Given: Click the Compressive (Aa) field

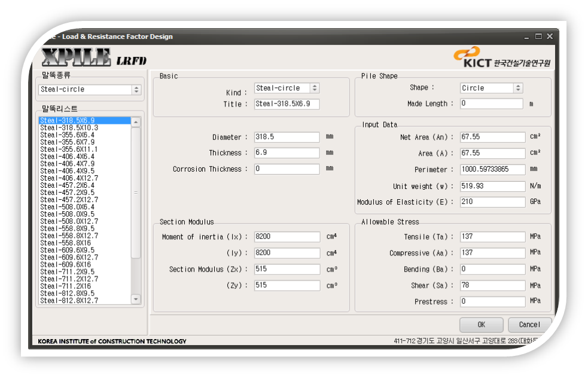Looking at the screenshot, I should click(x=493, y=253).
